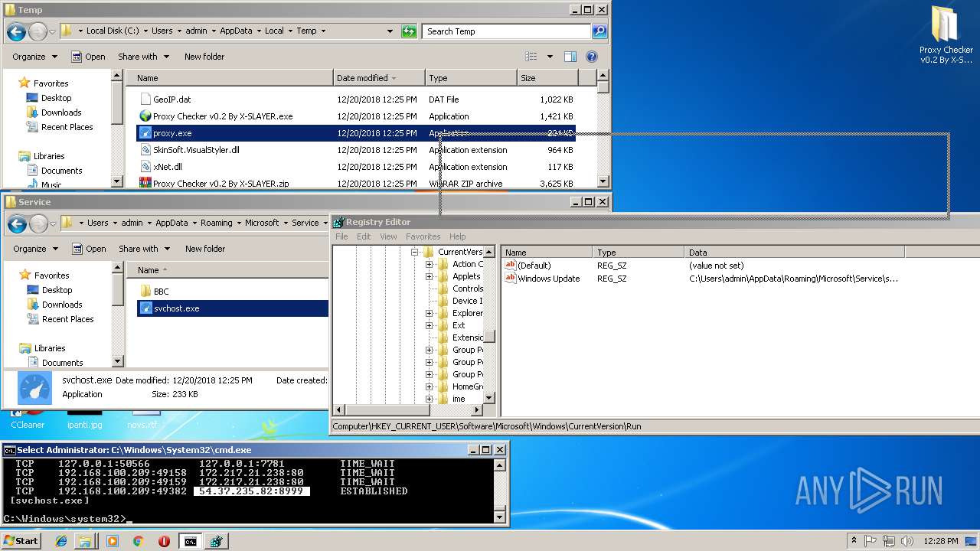Open View menu in Registry Editor
The width and height of the screenshot is (980, 551).
tap(388, 236)
